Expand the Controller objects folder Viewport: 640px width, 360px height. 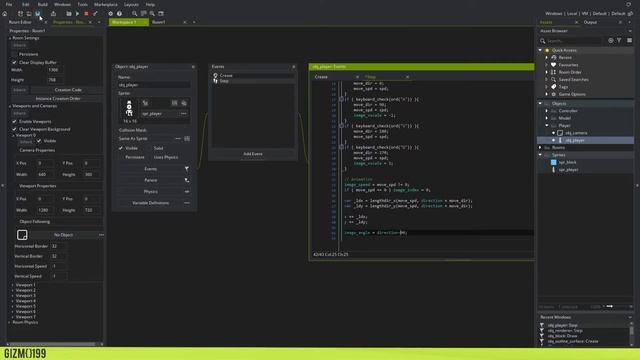547,111
